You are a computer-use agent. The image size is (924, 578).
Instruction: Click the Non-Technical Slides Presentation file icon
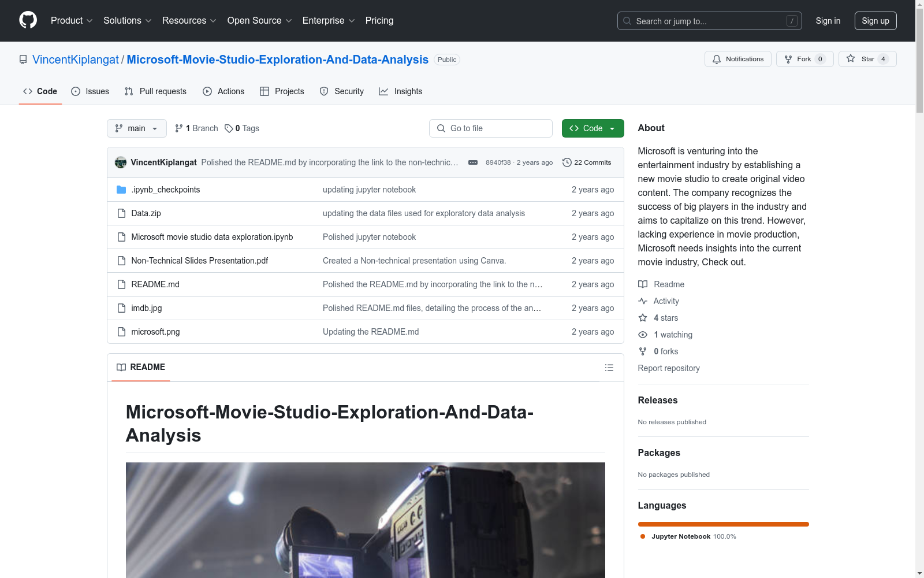[121, 261]
